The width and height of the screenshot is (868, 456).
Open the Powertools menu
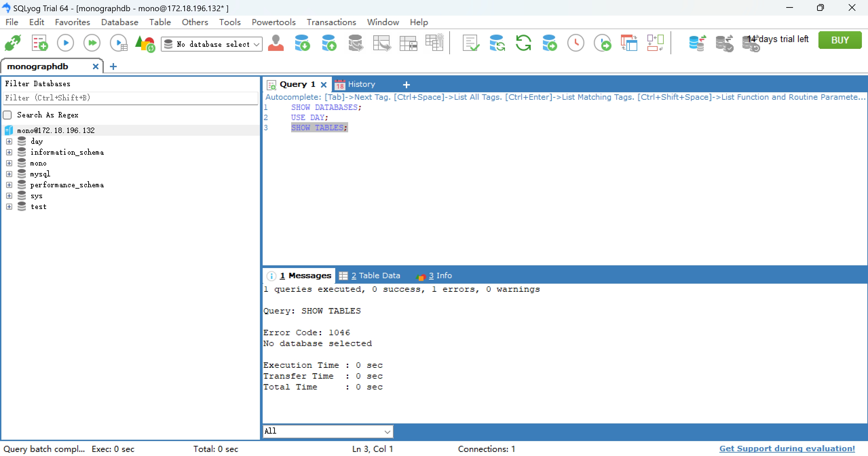pos(273,22)
